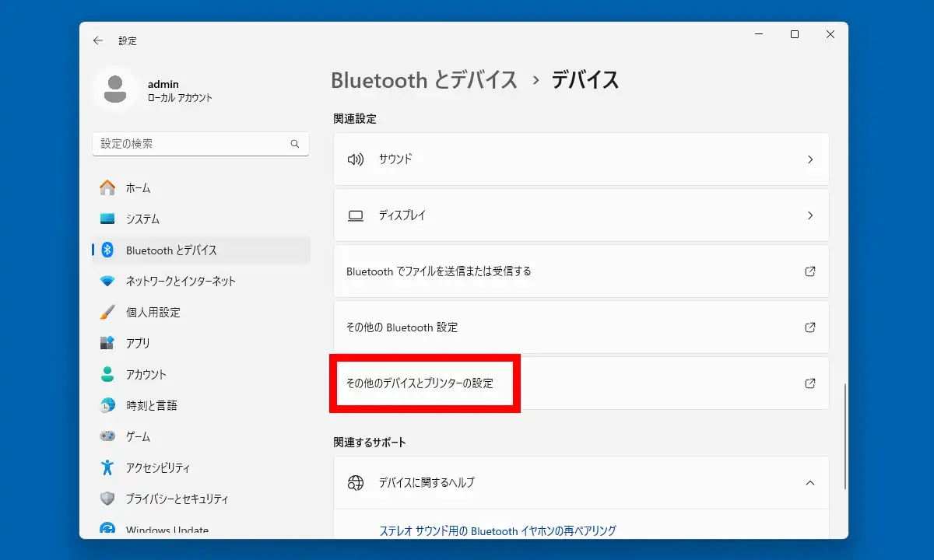This screenshot has width=934, height=560.
Task: Open ディスプレイ settings via its chevron
Action: (809, 215)
